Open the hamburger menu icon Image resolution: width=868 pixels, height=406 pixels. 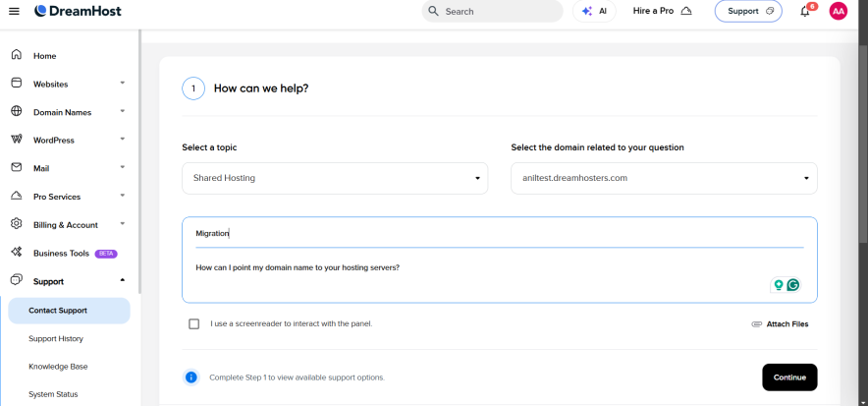pos(15,11)
